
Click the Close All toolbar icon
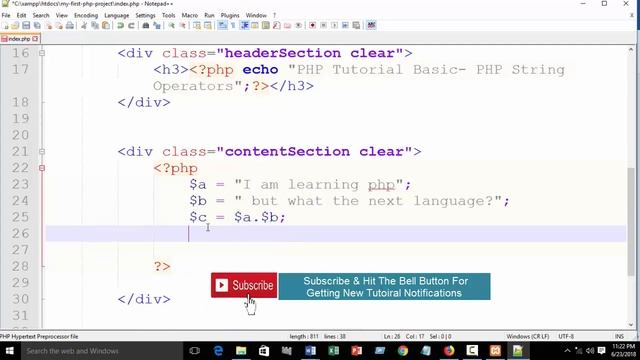(59, 25)
